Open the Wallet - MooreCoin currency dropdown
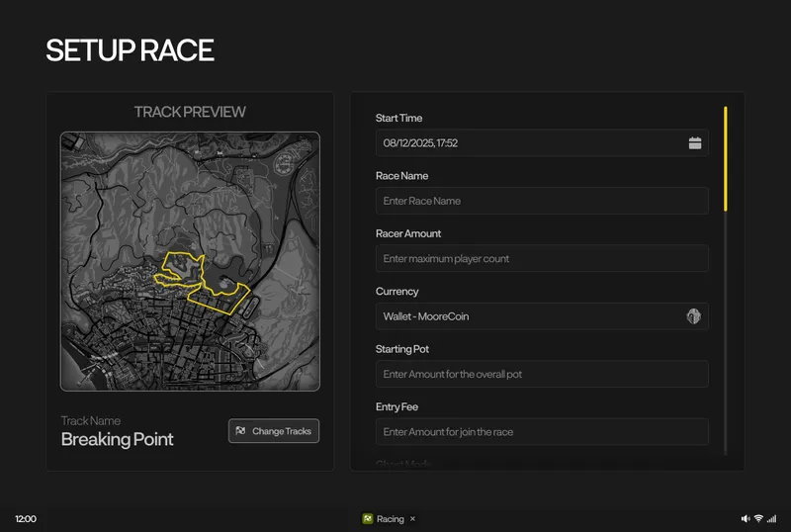This screenshot has height=532, width=791. tap(542, 316)
